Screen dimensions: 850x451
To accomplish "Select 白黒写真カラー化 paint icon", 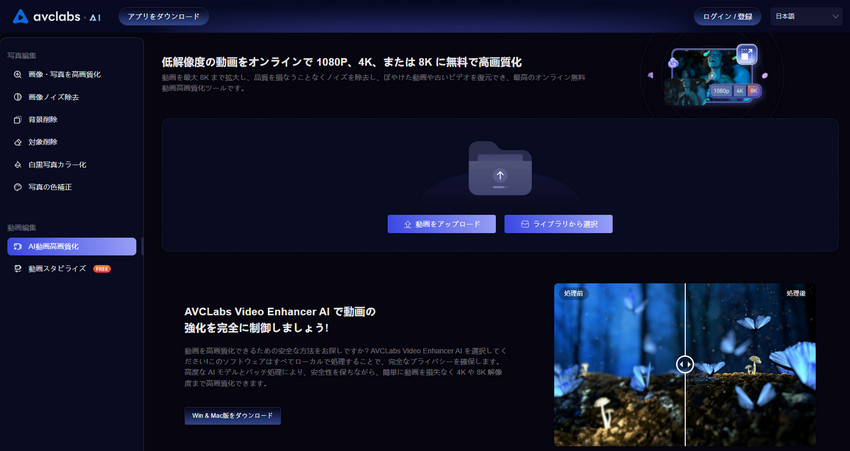I will click(x=17, y=165).
